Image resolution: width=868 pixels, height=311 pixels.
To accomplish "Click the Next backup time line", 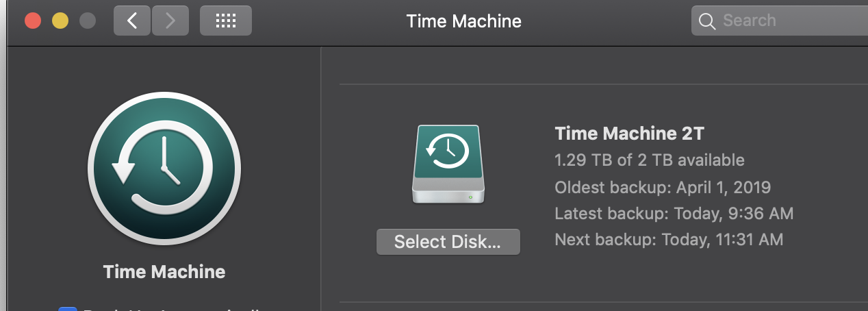I will pos(669,240).
